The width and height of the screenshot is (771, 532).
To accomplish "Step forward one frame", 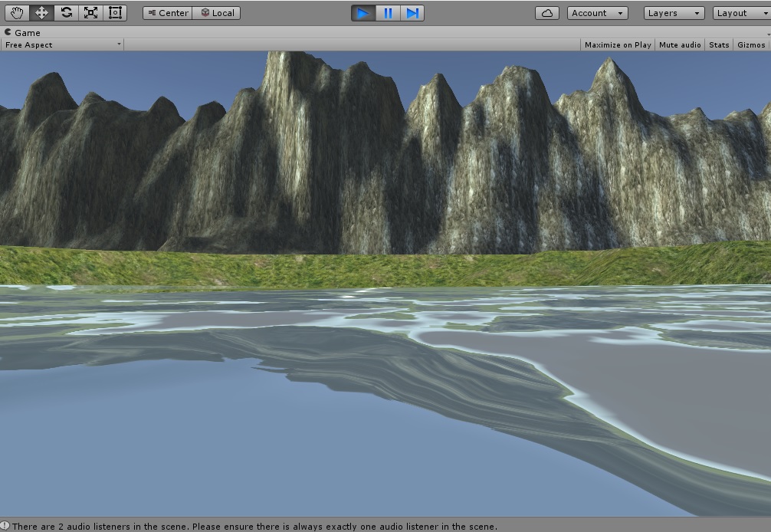I will coord(413,12).
